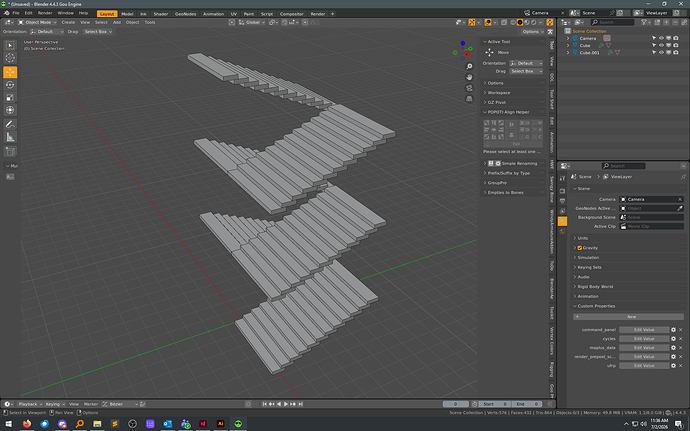Switch to the GeoNodes workspace tab

(185, 14)
